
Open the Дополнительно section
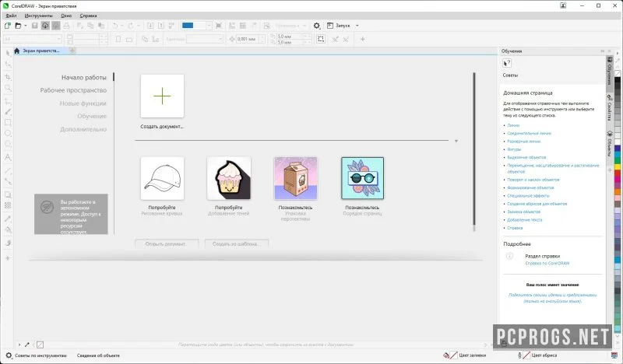[x=83, y=129]
